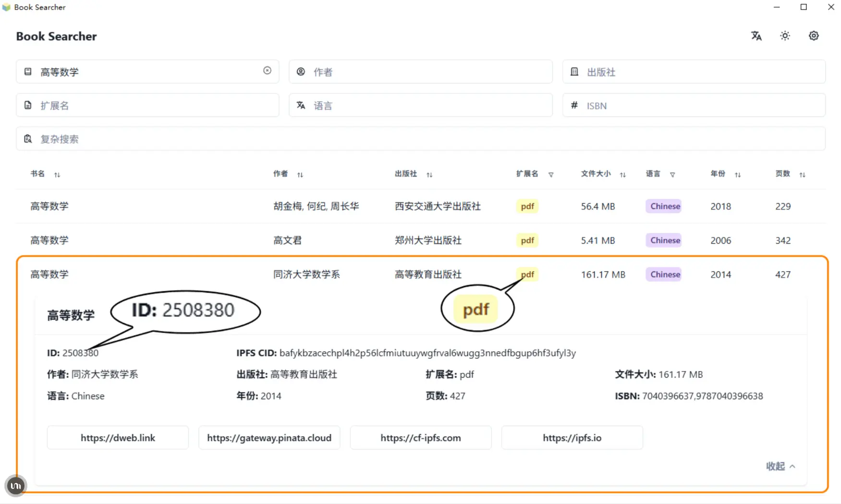The width and height of the screenshot is (841, 504).
Task: Open https://cf-ipfs.com gateway button
Action: tap(421, 438)
